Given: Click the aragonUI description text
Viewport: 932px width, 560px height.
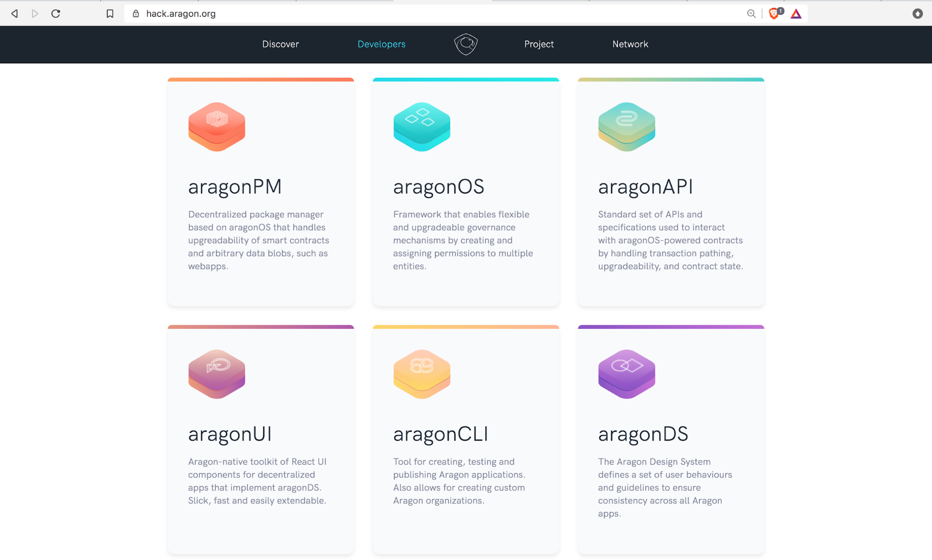Looking at the screenshot, I should point(257,481).
